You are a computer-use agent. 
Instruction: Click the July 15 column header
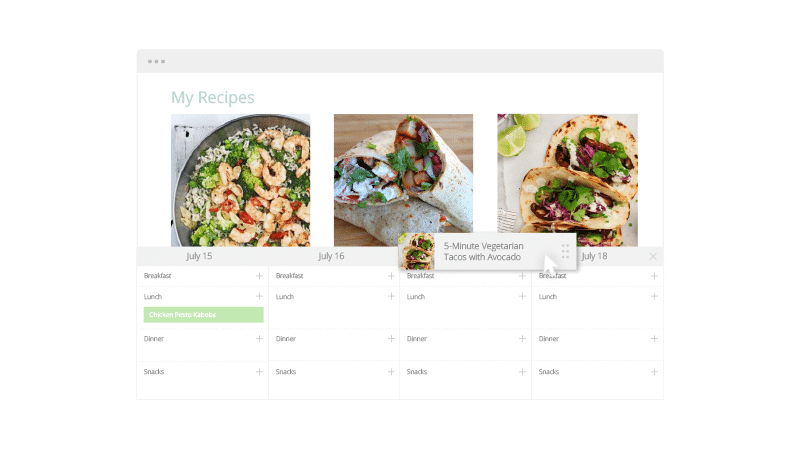pos(199,256)
